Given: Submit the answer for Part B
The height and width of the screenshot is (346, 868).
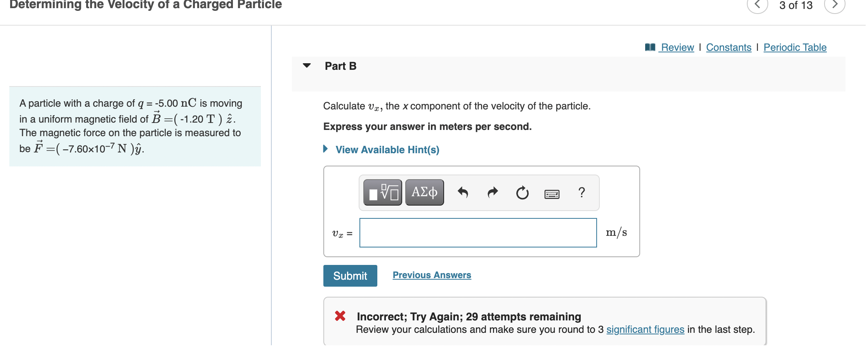Looking at the screenshot, I should point(350,275).
